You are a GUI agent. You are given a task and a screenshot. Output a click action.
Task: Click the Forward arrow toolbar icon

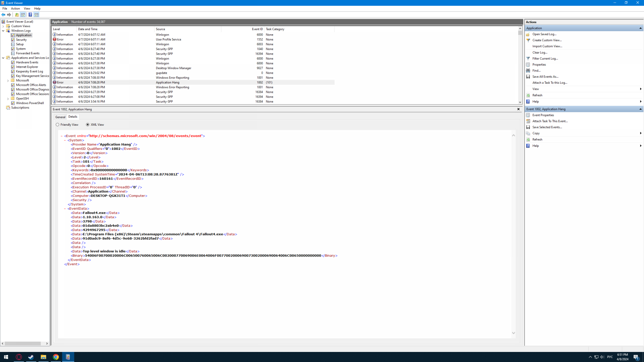(9, 15)
